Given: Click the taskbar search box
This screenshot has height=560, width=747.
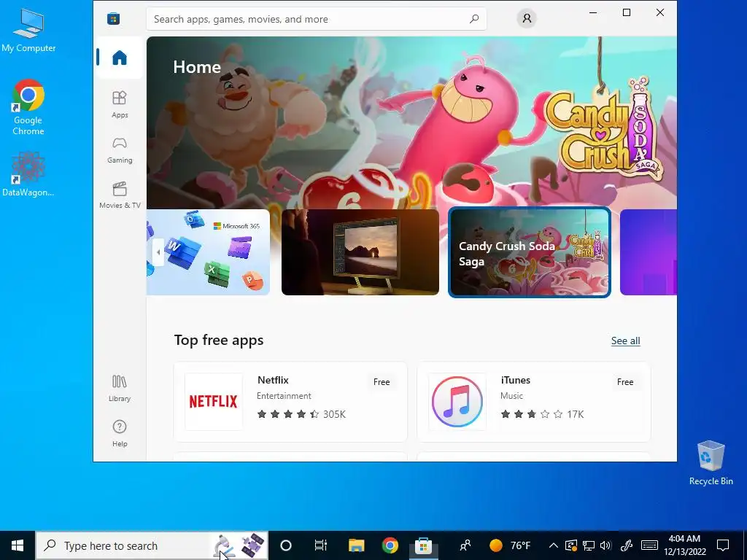Looking at the screenshot, I should 152,545.
